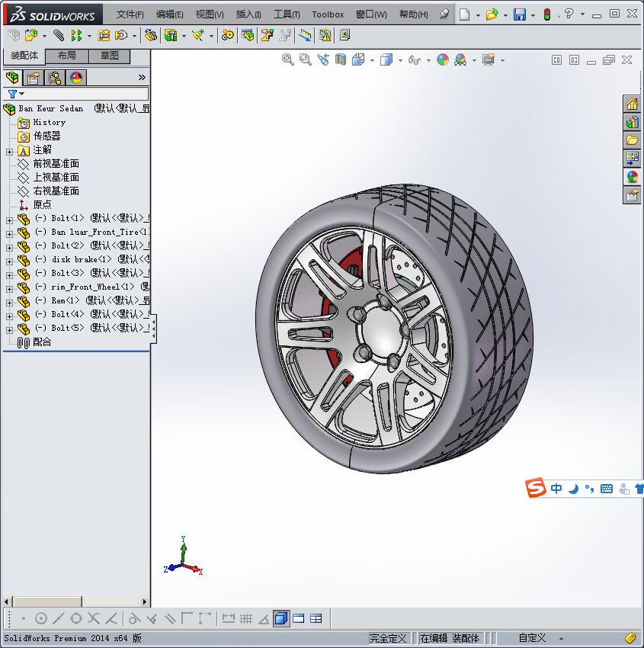The height and width of the screenshot is (648, 644).
Task: Click the Zoom to Area icon
Action: 306,60
